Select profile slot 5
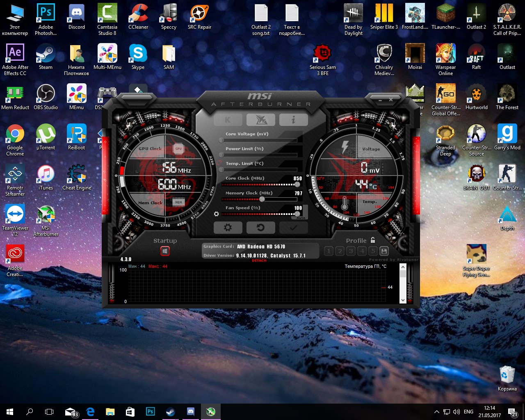The image size is (525, 420). (x=373, y=251)
